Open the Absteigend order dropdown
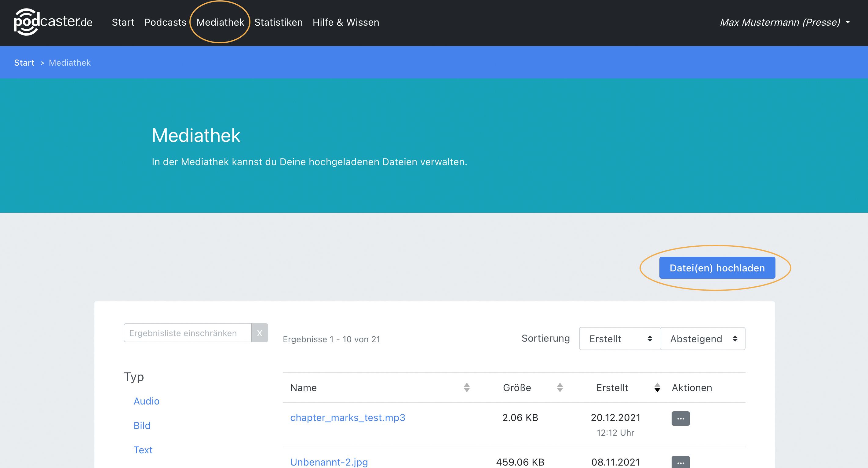 point(702,338)
